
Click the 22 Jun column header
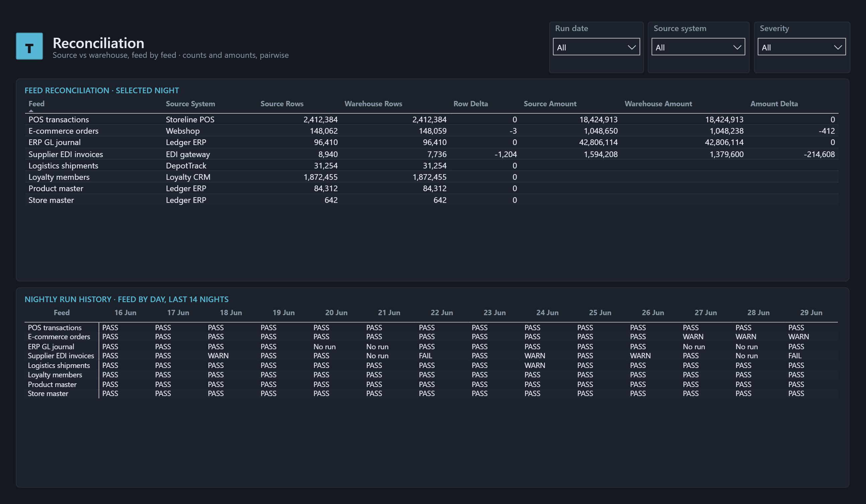442,312
